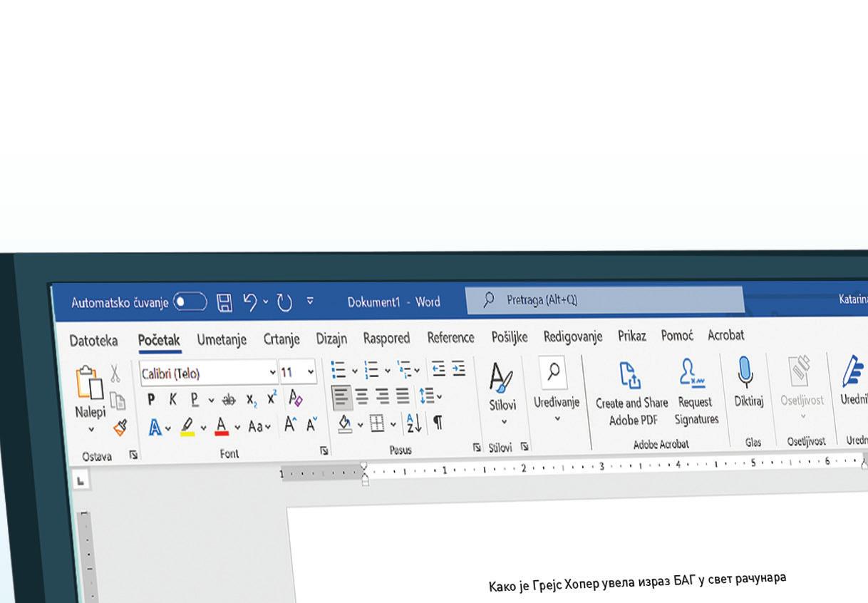The image size is (868, 603).
Task: Expand the Font group dialog launcher
Action: click(x=324, y=450)
